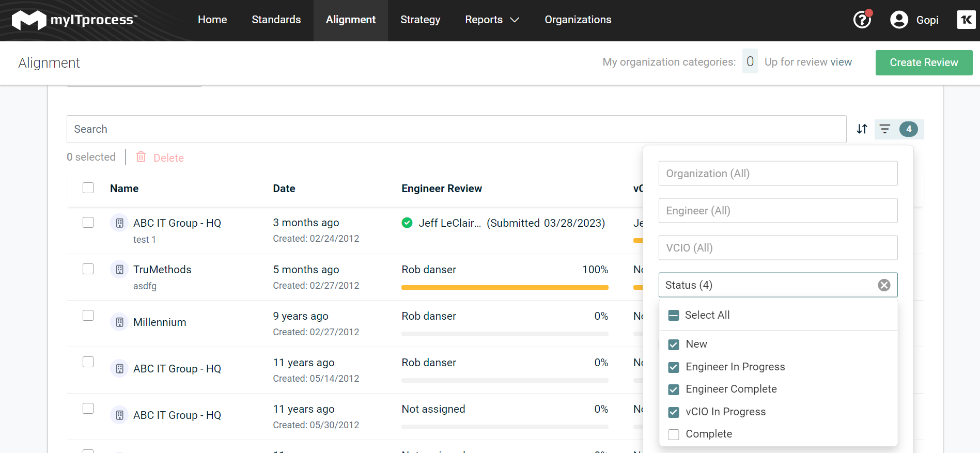Click green submitted checkmark next to Jeff LeClair
Screen dimensions: 980x453
pos(407,223)
